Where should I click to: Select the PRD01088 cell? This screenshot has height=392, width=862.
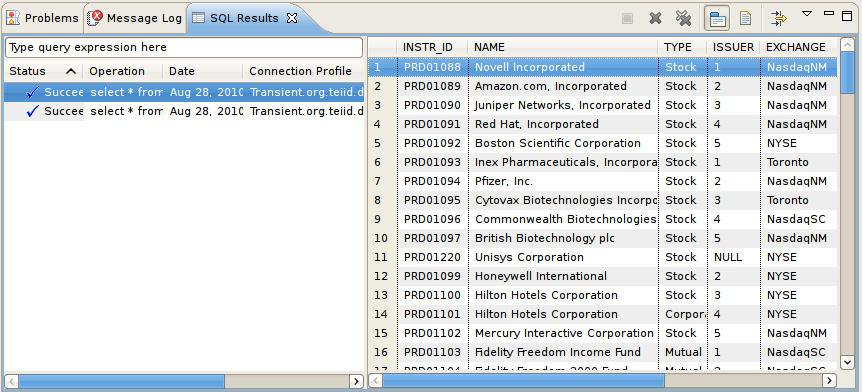432,67
